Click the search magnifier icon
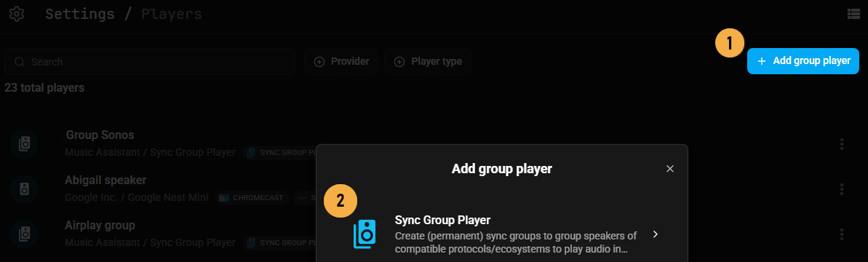 (20, 62)
